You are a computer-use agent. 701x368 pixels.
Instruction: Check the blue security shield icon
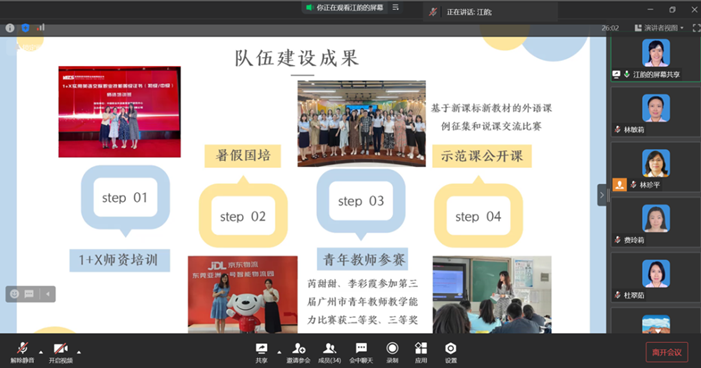[25, 28]
